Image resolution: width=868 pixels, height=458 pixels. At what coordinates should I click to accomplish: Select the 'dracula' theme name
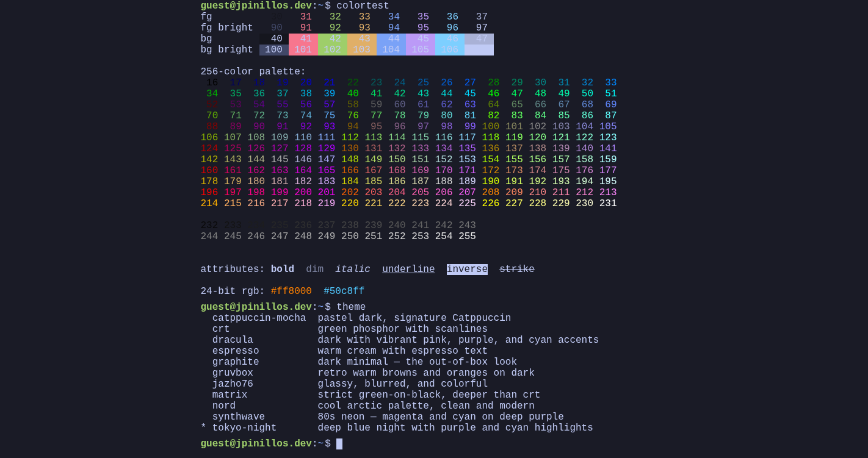pyautogui.click(x=233, y=340)
